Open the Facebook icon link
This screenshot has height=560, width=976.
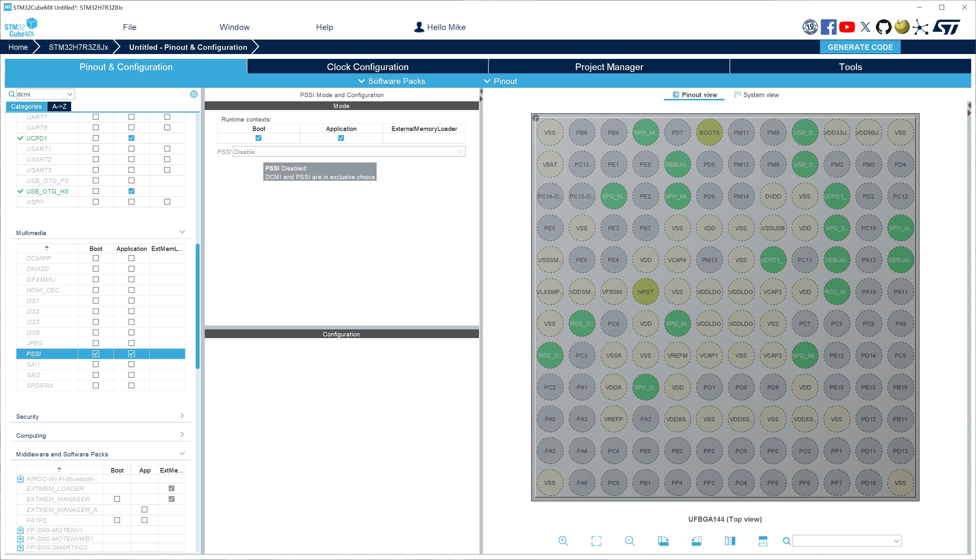coord(828,27)
